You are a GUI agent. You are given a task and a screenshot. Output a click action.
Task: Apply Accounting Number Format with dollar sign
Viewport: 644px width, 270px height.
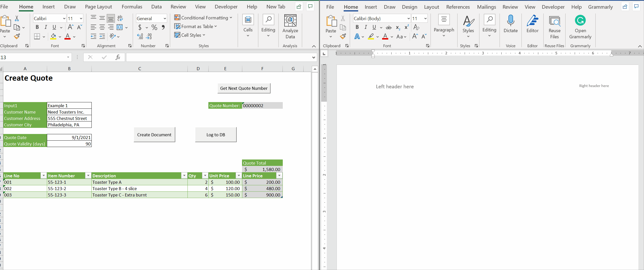pyautogui.click(x=140, y=27)
